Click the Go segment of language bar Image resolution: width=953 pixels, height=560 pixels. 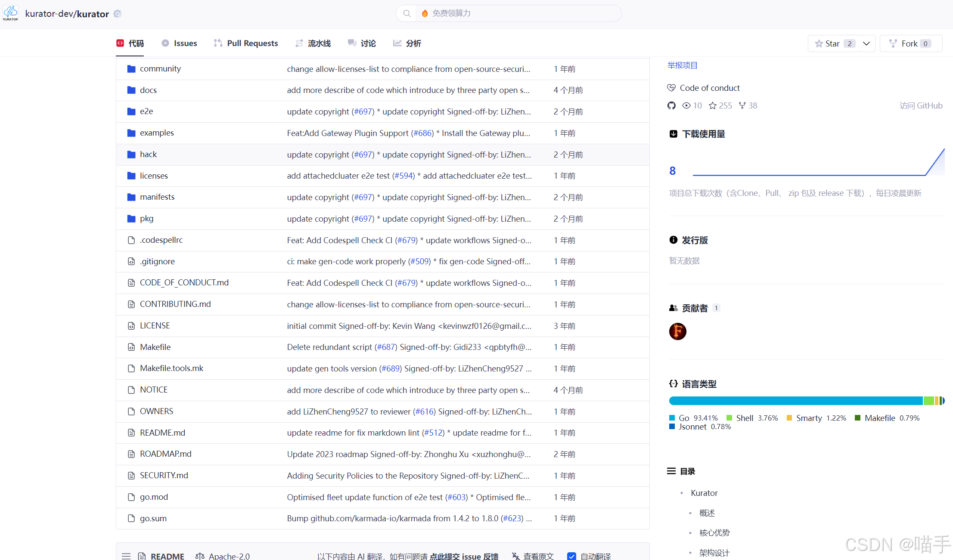[795, 401]
